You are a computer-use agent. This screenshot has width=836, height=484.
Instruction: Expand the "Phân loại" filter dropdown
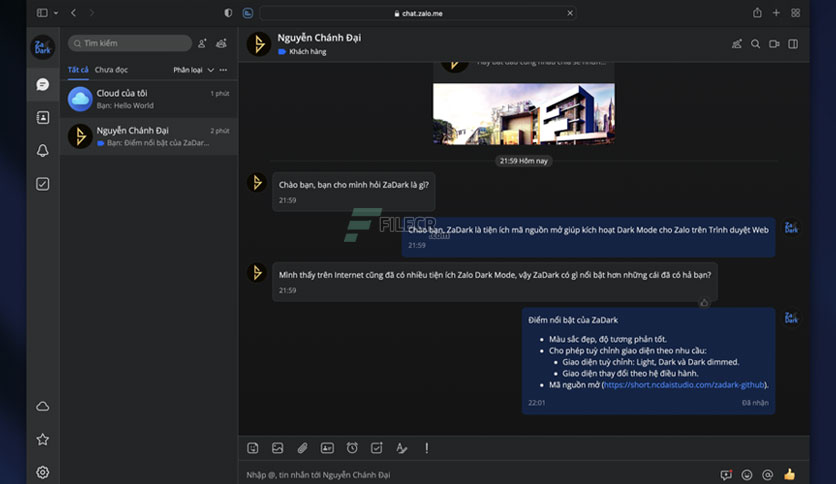pos(193,70)
